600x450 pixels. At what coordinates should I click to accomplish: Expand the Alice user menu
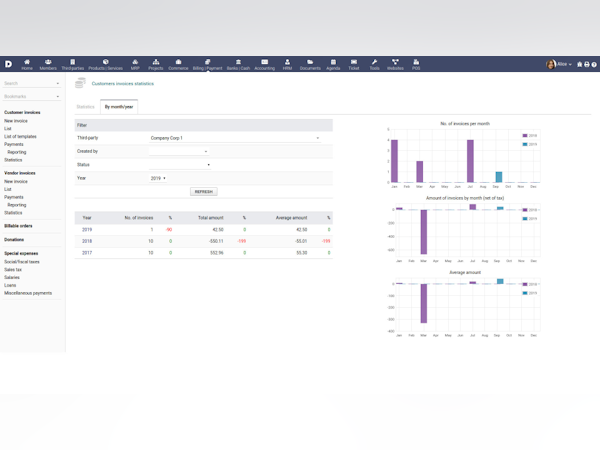click(559, 64)
